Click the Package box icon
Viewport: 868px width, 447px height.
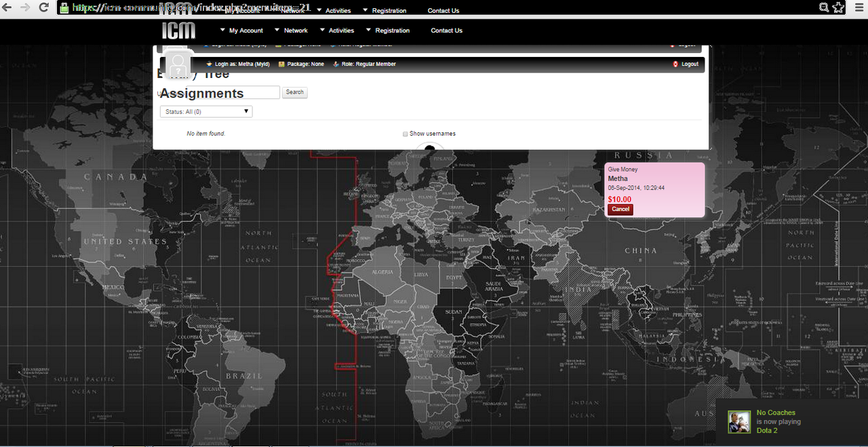pos(281,64)
